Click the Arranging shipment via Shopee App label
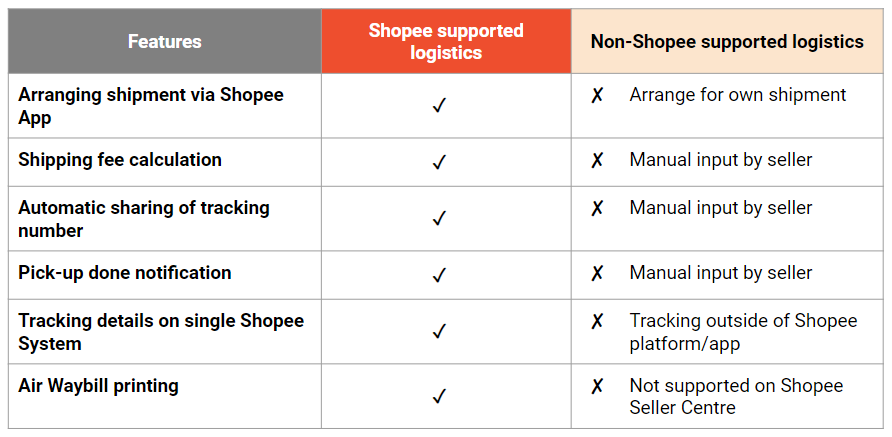Screen dimensions: 892x437 point(151,106)
